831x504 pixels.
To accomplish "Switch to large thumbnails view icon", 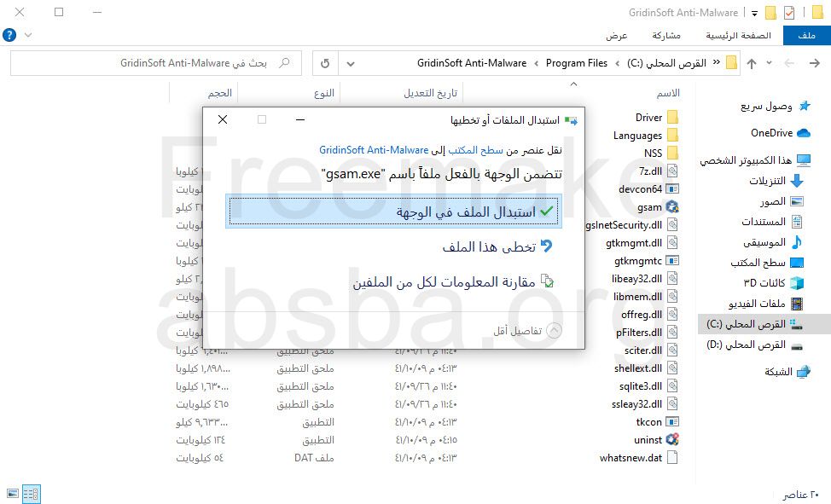I will point(12,494).
